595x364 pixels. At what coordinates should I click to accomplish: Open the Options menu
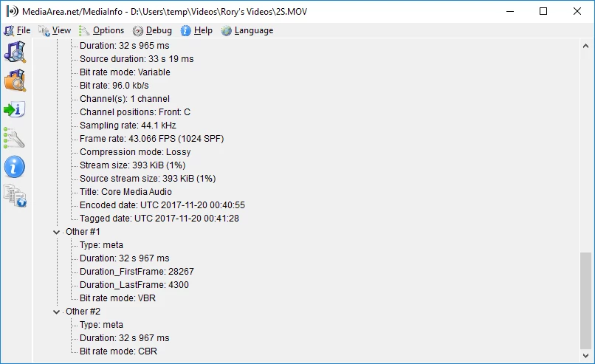(x=102, y=30)
